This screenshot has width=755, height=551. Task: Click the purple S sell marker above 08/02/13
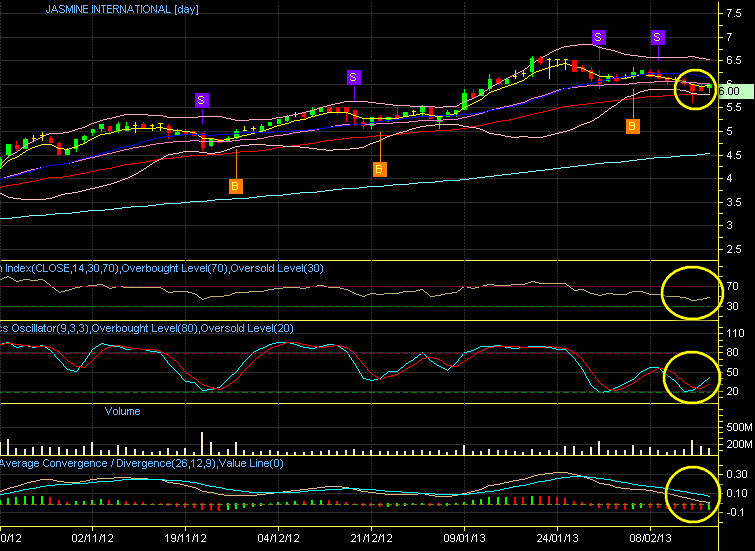coord(658,37)
